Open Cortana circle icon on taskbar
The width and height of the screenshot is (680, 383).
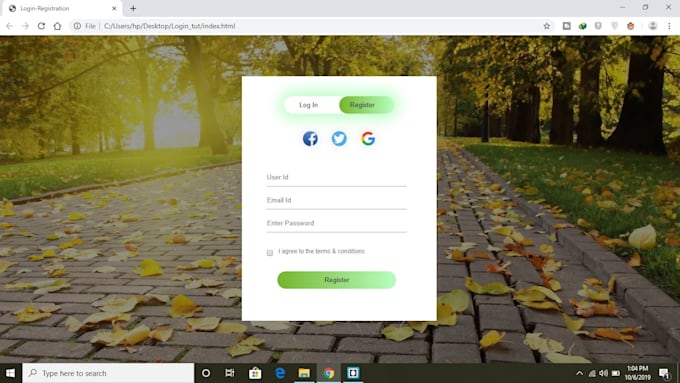pyautogui.click(x=206, y=373)
